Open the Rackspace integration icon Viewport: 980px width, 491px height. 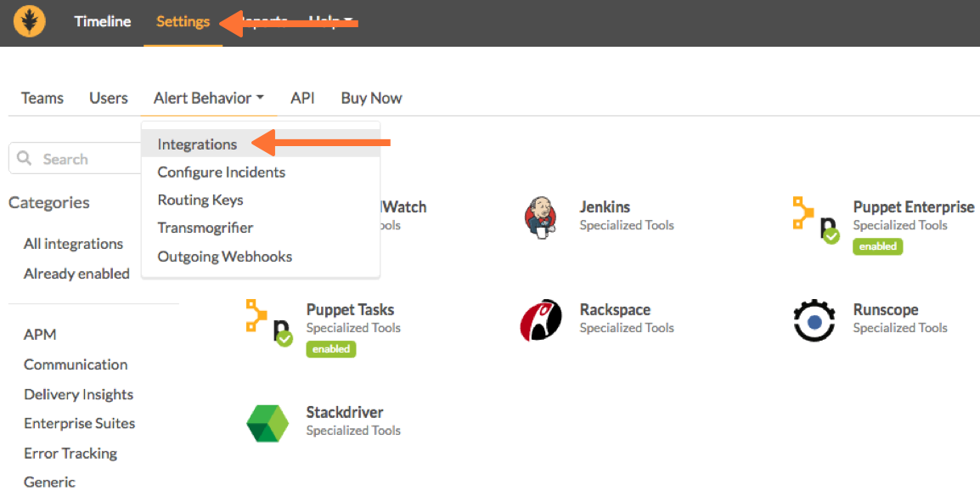(542, 320)
